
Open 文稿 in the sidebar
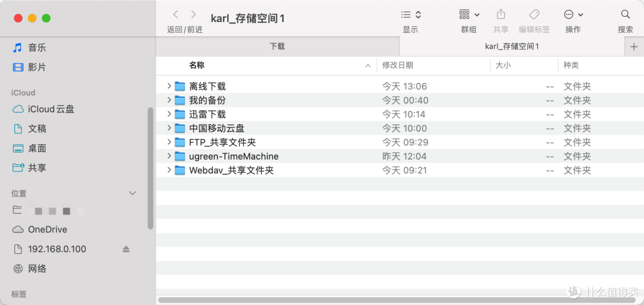click(x=37, y=129)
